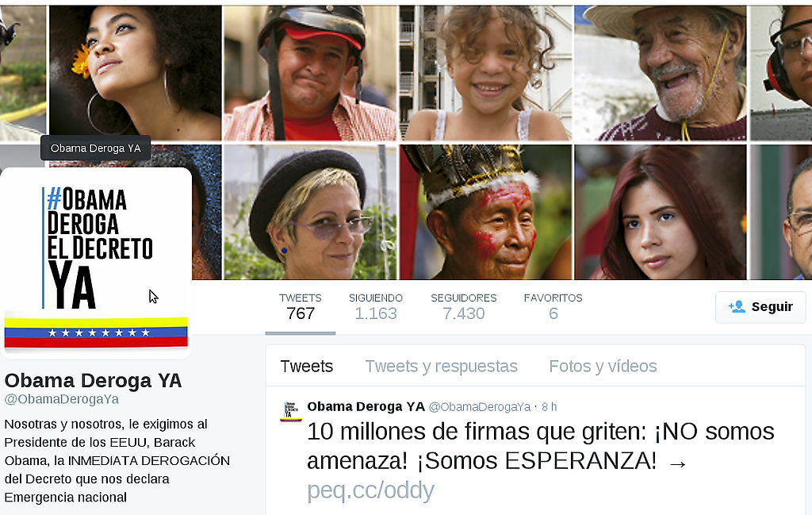Open the Favoritos count 6
812x515 pixels.
point(553,307)
